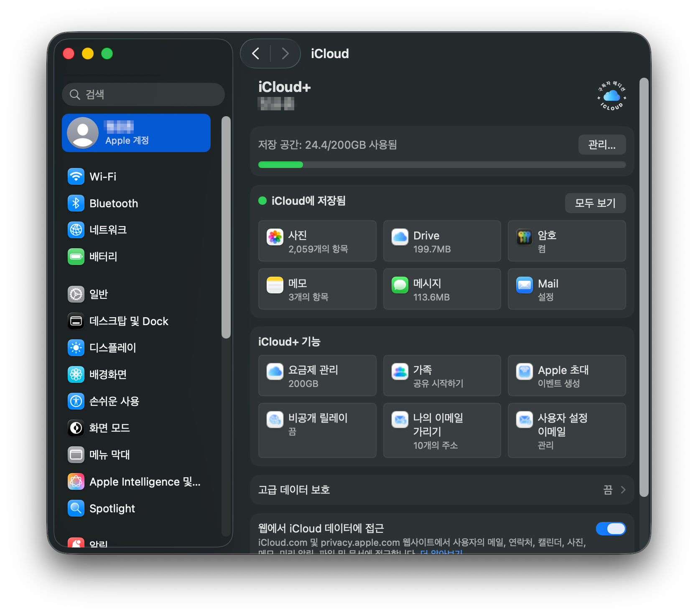Select the Wi-Fi label in the sidebar

(103, 176)
